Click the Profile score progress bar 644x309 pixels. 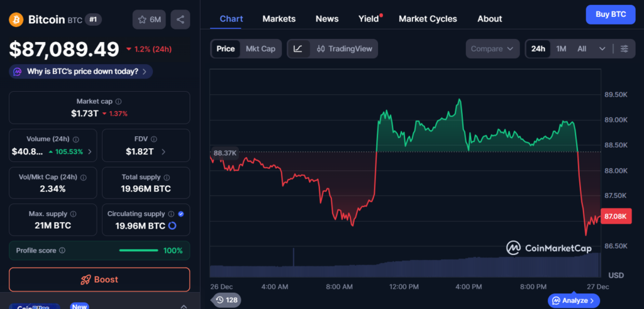point(138,251)
